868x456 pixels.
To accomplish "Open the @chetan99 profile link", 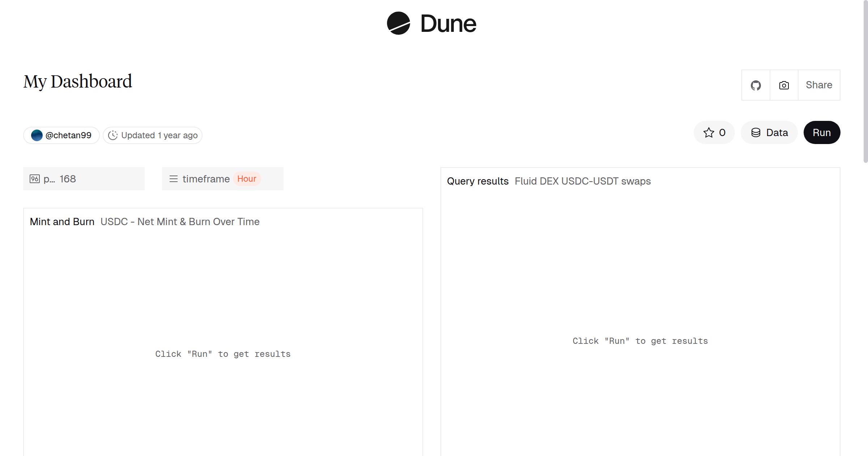I will click(68, 135).
